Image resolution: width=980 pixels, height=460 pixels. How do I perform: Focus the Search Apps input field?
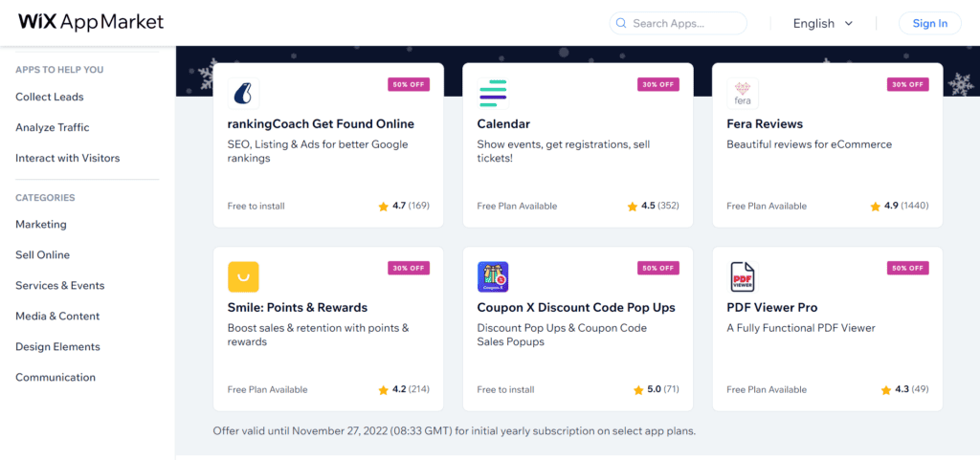point(679,23)
